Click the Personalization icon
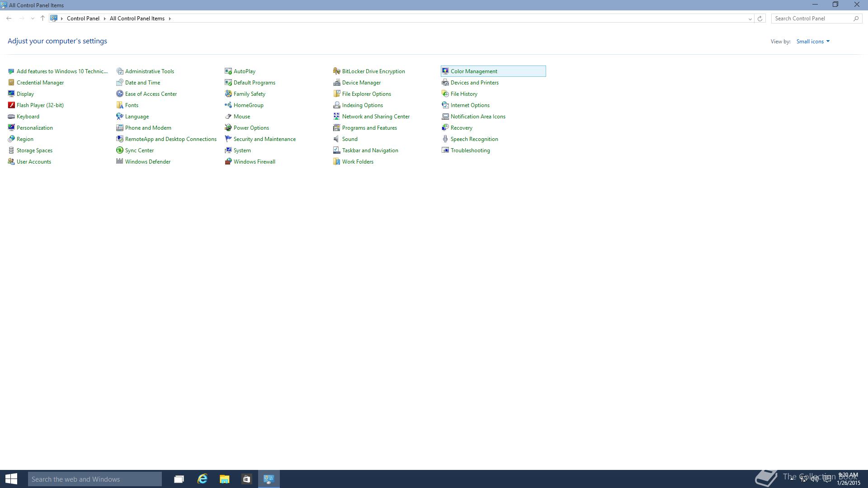 (11, 127)
